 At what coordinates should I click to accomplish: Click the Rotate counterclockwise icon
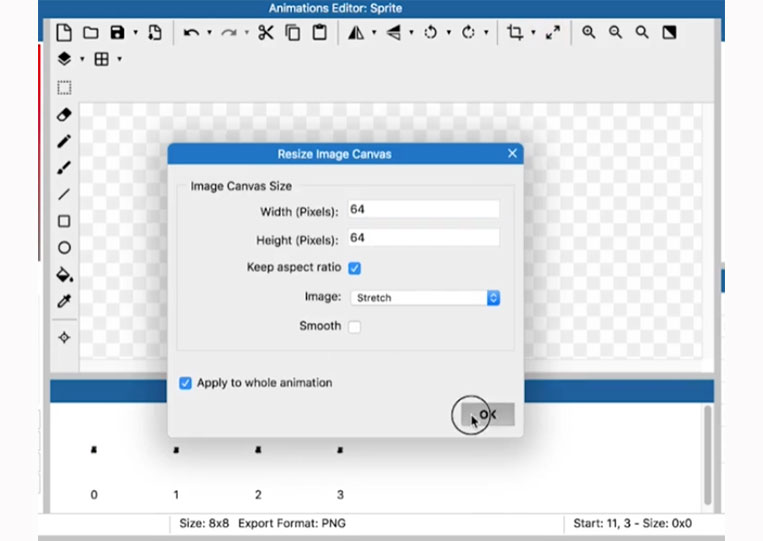(x=431, y=33)
